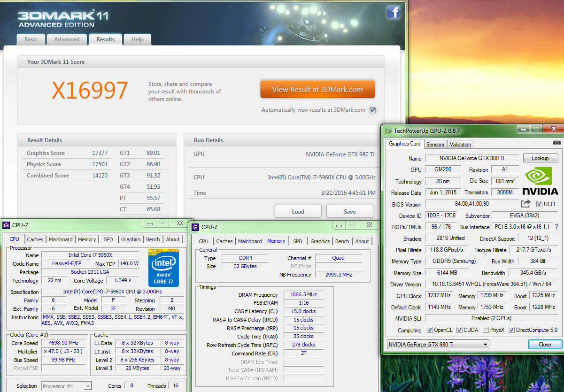This screenshot has width=564, height=392.
Task: Click the Load button in Run Details
Action: pyautogui.click(x=298, y=211)
